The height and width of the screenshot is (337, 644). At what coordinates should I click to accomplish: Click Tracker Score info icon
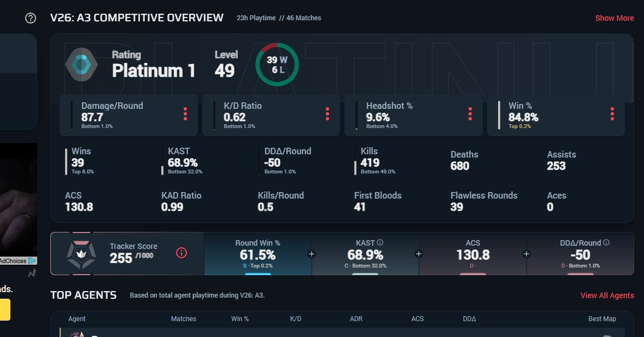click(182, 253)
